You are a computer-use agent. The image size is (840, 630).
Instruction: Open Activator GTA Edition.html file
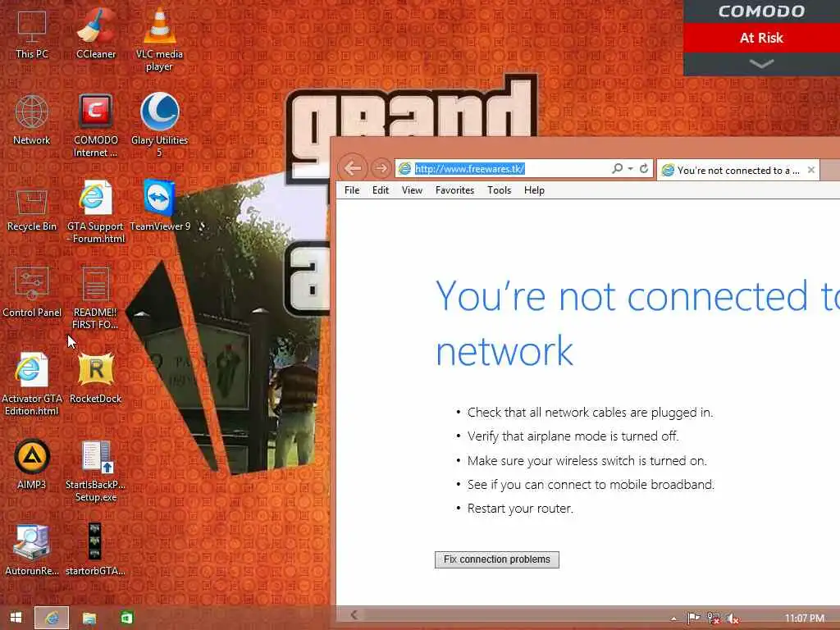click(x=32, y=385)
